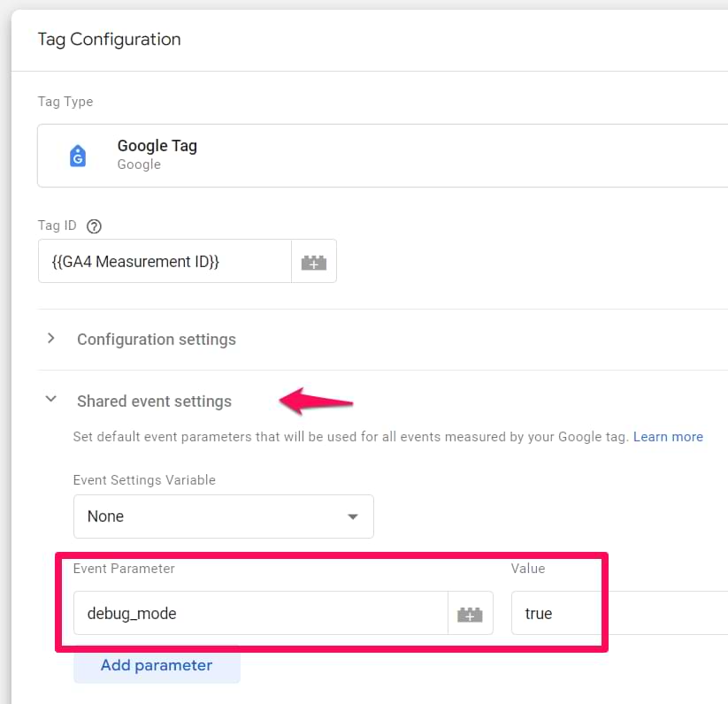Click the Tag Configuration heading

pos(109,39)
